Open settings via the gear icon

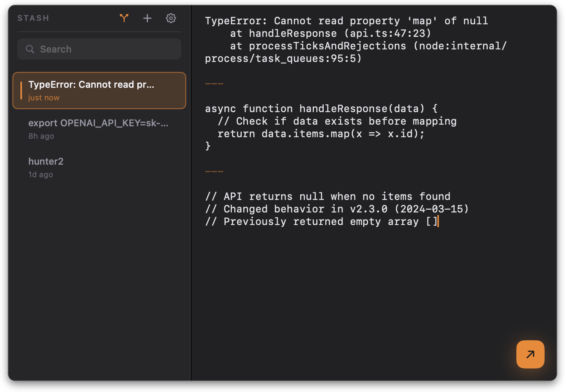pos(171,18)
